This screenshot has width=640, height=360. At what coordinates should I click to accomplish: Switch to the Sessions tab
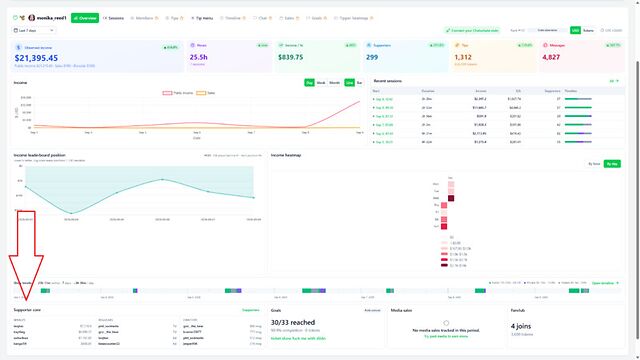pyautogui.click(x=113, y=18)
